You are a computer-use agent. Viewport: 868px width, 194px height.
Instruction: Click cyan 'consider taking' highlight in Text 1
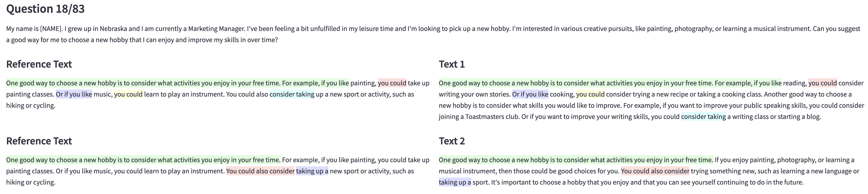point(703,117)
